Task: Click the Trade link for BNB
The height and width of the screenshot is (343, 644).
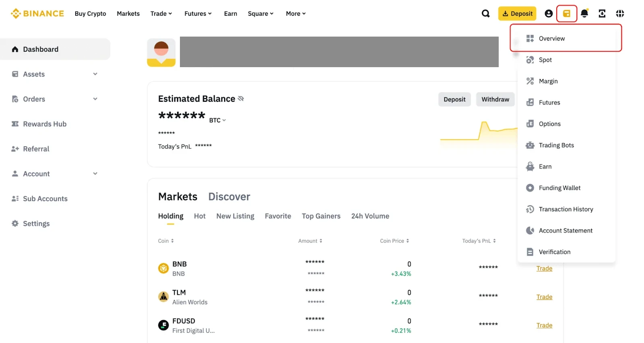Action: click(544, 268)
